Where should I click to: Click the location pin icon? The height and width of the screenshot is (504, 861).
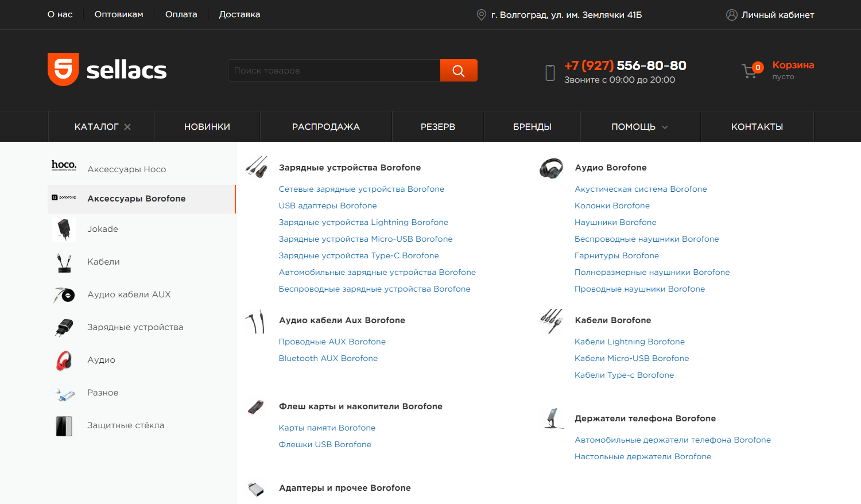[x=482, y=15]
